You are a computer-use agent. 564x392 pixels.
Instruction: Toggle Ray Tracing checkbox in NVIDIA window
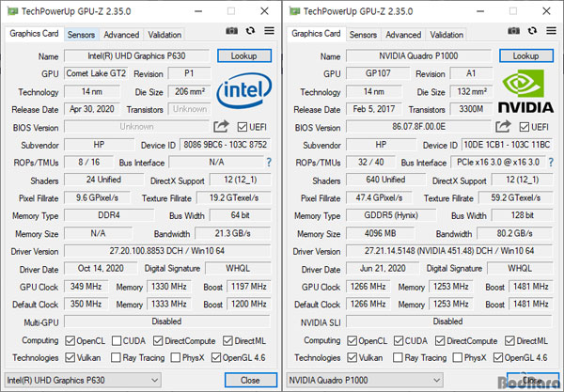(x=398, y=357)
